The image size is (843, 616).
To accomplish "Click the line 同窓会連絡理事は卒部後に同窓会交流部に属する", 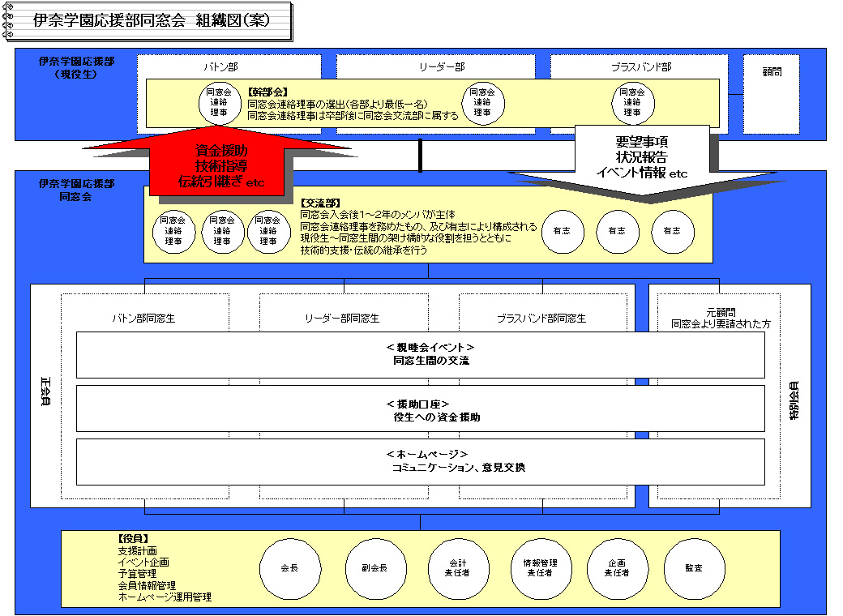I will pos(353,116).
